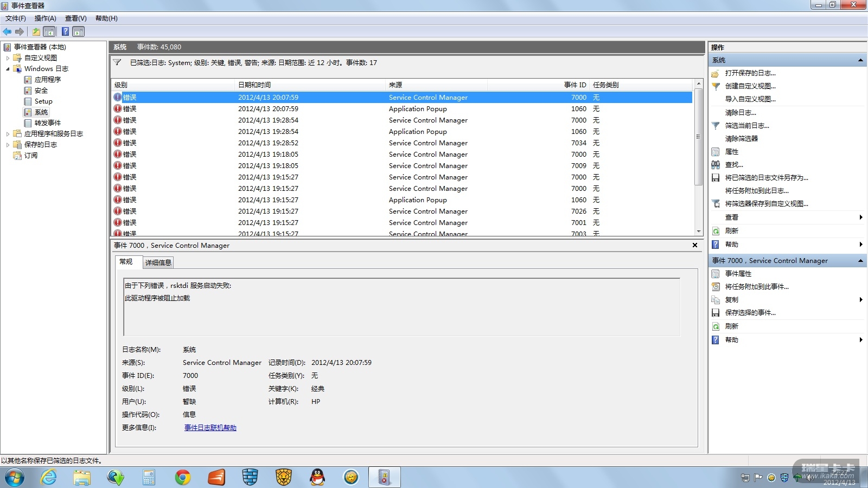Open the 查看 submenu arrow in actions

861,217
